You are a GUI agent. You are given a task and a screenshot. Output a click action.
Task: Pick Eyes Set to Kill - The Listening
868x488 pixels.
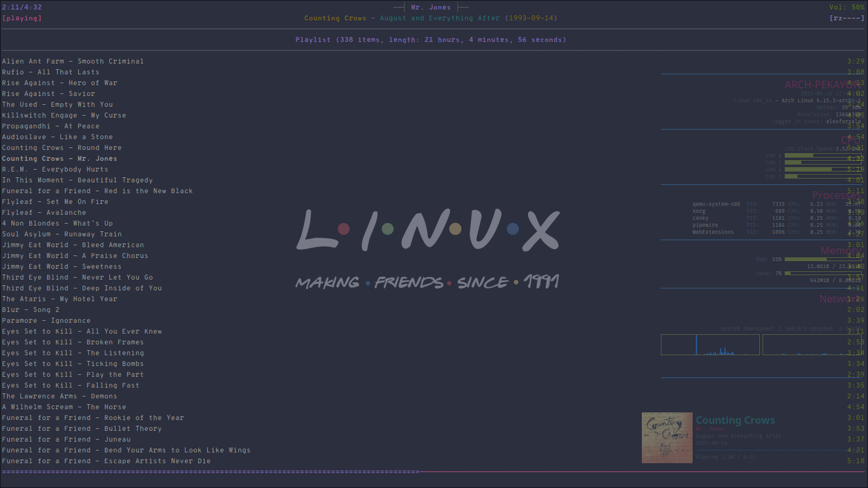click(73, 353)
